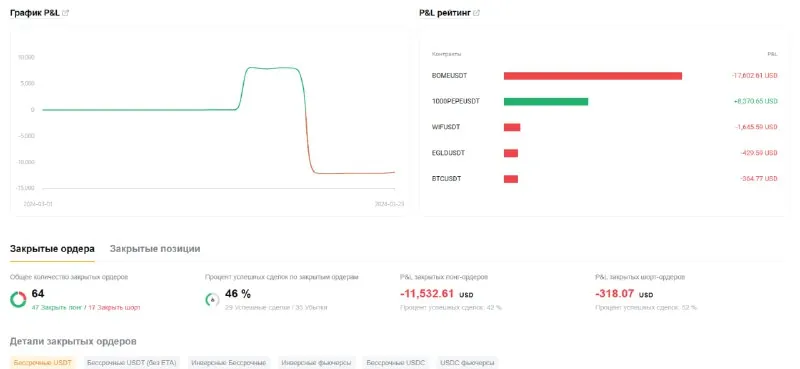Click the Детали закрытых ордеров heading
This screenshot has width=800, height=369.
pos(73,341)
